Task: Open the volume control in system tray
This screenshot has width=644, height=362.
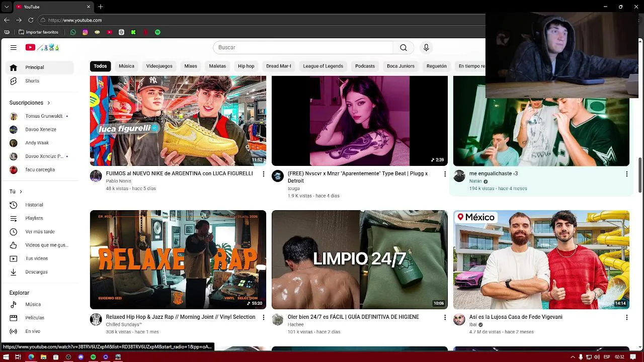Action: tap(597, 357)
